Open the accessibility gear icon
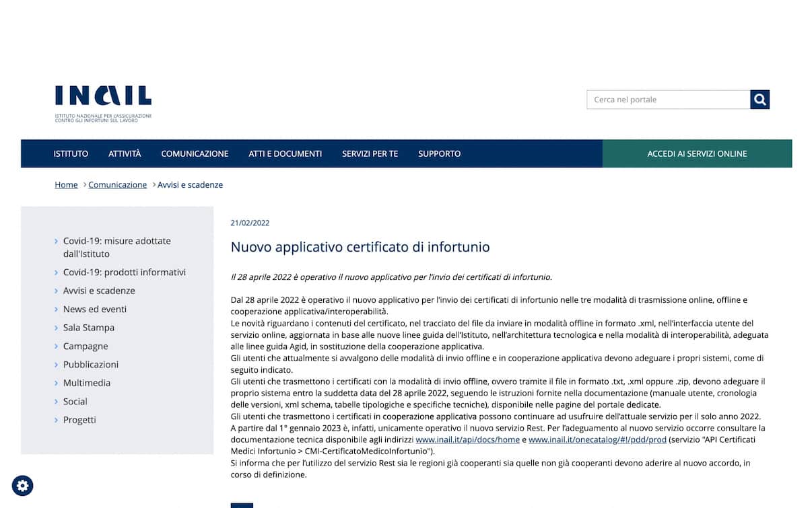812x508 pixels. tap(22, 485)
